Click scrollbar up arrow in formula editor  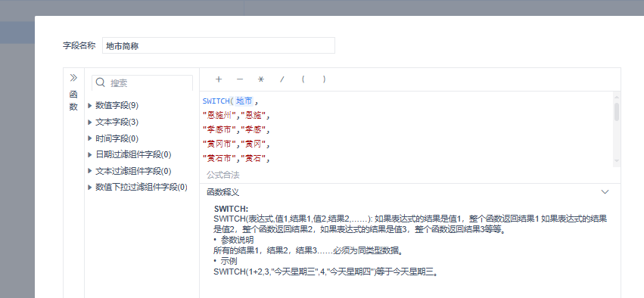617,97
